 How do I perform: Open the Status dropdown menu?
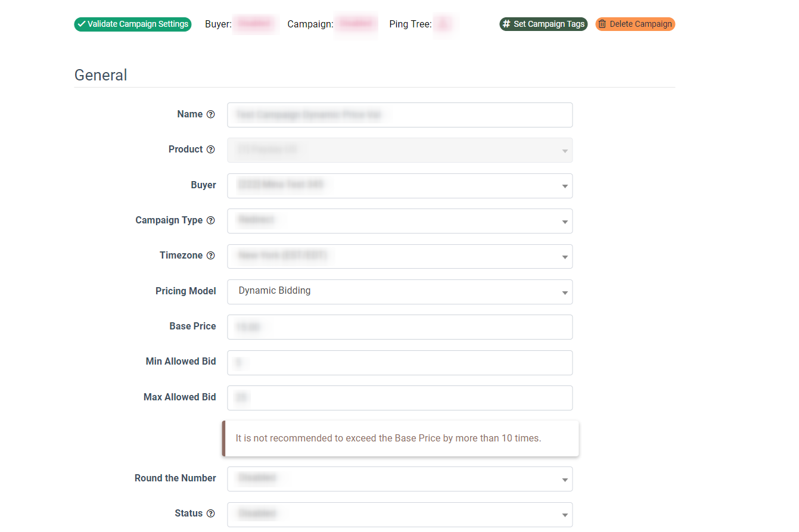(399, 514)
